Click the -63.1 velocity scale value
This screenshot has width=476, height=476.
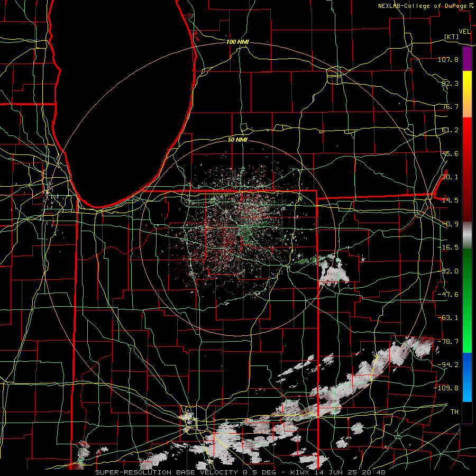pyautogui.click(x=448, y=318)
